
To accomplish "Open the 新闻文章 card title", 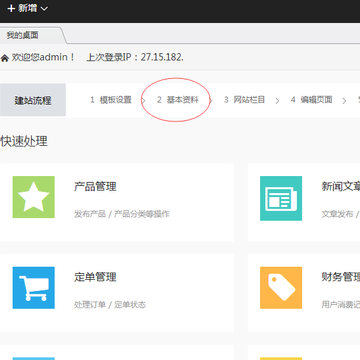I will click(341, 186).
